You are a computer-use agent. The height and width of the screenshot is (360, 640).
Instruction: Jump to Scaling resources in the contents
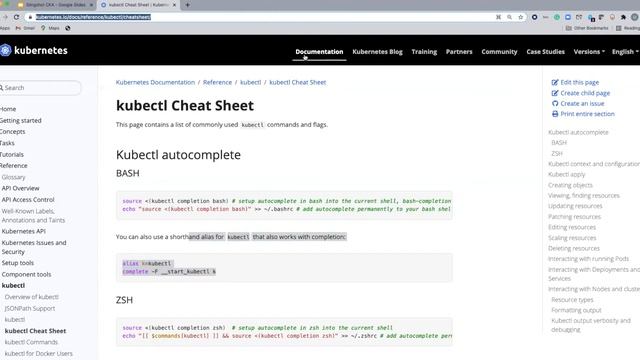pyautogui.click(x=572, y=238)
